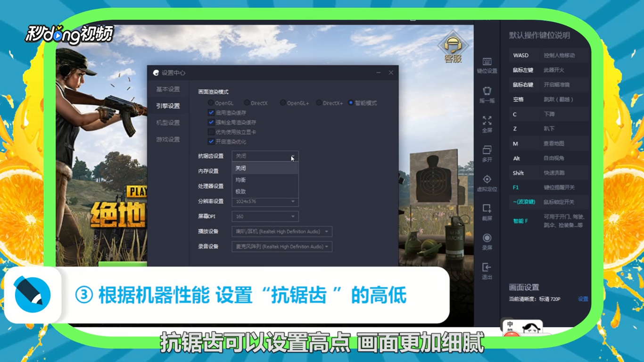Click the 空格 key row
The width and height of the screenshot is (644, 362).
tap(549, 99)
